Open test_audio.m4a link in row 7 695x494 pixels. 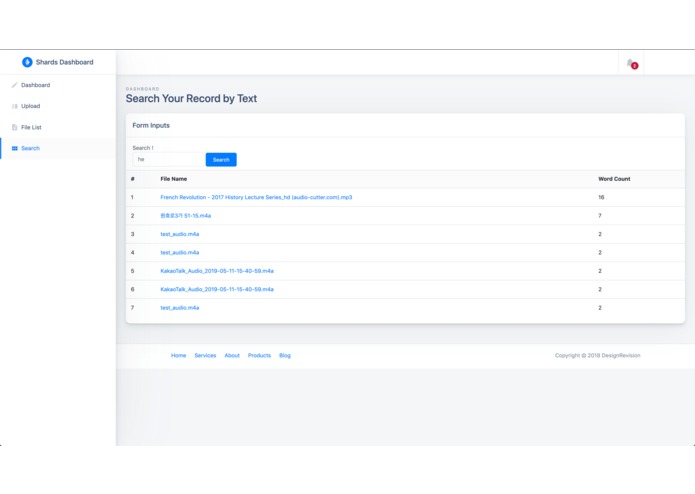[180, 307]
